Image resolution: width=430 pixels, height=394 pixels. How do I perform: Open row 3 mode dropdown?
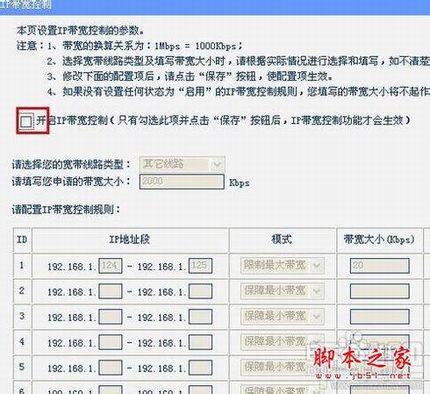(282, 316)
